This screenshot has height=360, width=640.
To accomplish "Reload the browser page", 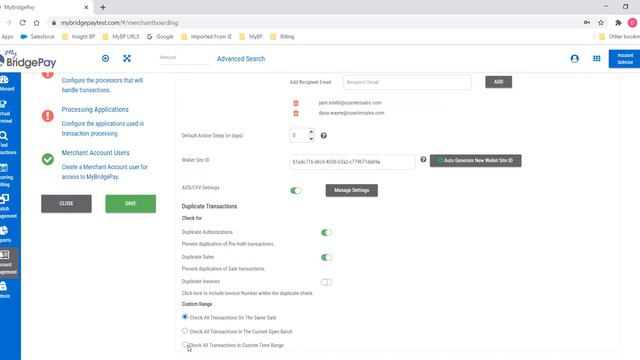I will [x=22, y=23].
